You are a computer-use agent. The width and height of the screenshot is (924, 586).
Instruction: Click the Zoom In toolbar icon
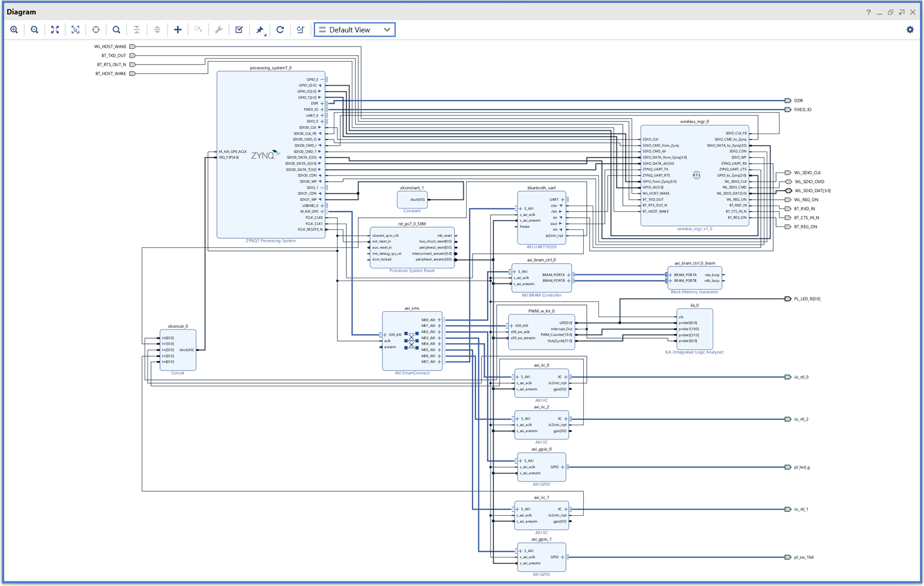(14, 30)
